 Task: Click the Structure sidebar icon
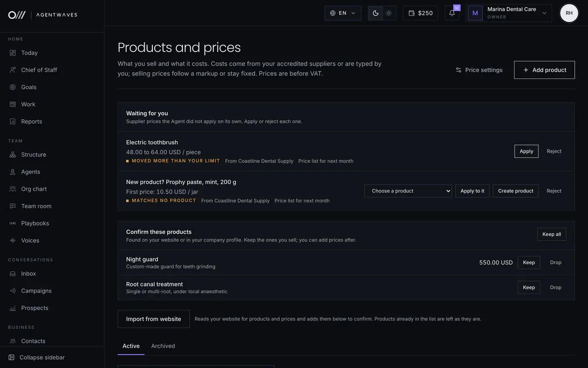(13, 155)
